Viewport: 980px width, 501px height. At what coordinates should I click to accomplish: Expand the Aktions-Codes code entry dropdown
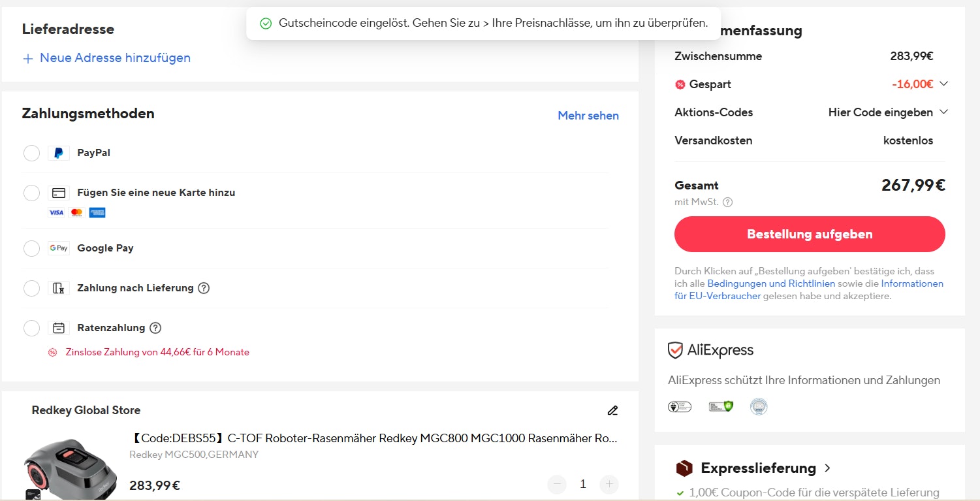(x=943, y=112)
